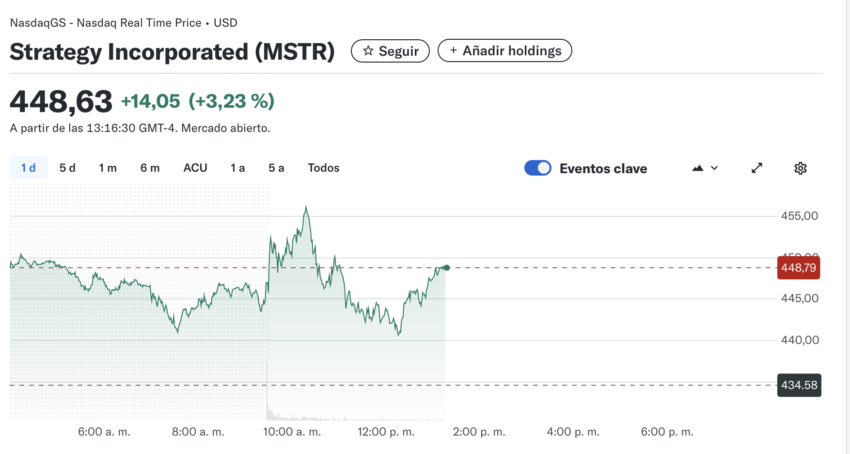Screen dimensions: 850x454
Task: Click the plus icon in Añadir holdings
Action: [453, 50]
